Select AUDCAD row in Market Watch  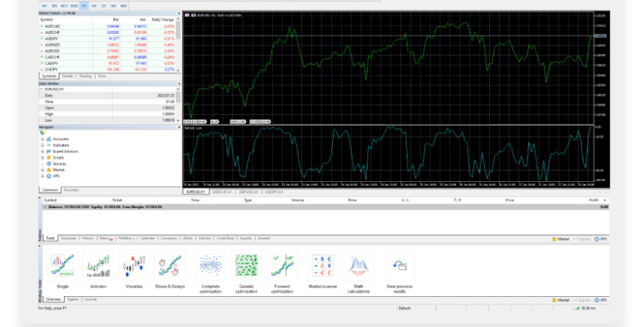pos(54,26)
